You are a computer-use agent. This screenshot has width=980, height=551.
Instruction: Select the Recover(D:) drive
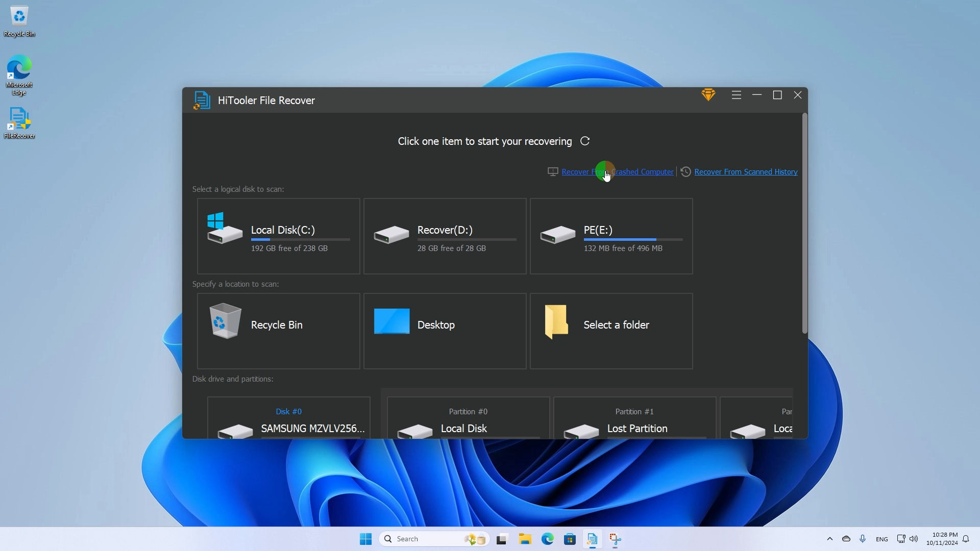[445, 236]
